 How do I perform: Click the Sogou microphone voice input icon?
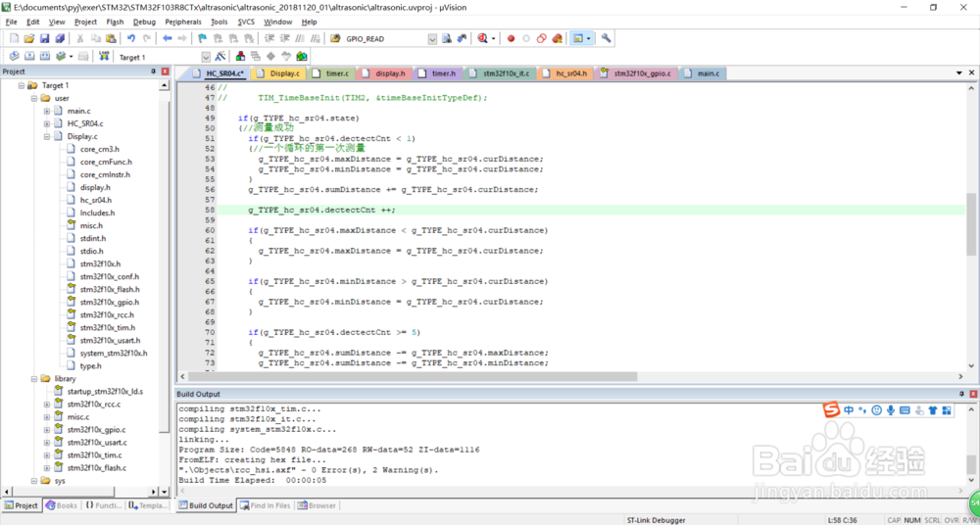891,410
